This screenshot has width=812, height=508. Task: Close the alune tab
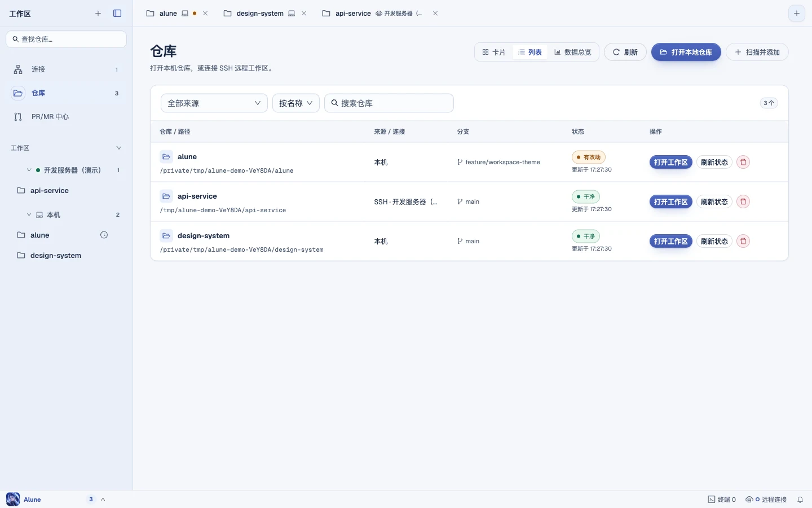click(x=205, y=14)
